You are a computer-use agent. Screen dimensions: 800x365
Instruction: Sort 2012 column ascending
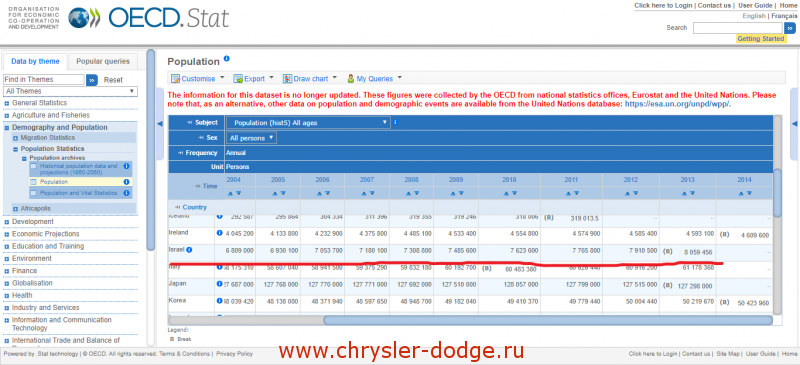627,193
